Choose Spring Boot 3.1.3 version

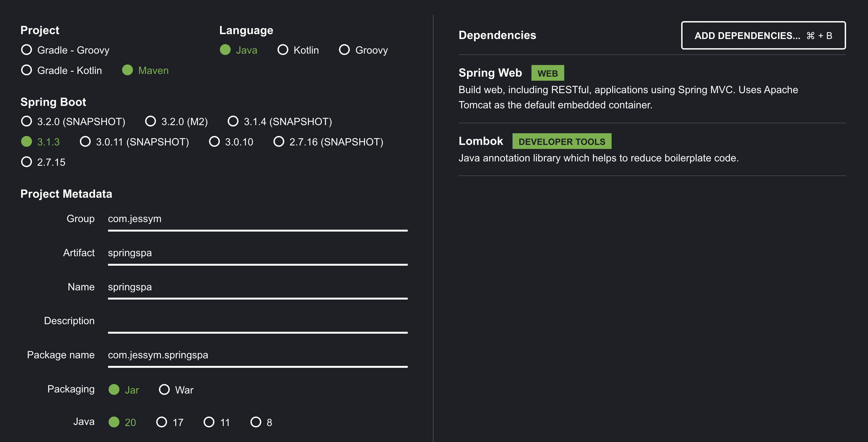pos(40,142)
